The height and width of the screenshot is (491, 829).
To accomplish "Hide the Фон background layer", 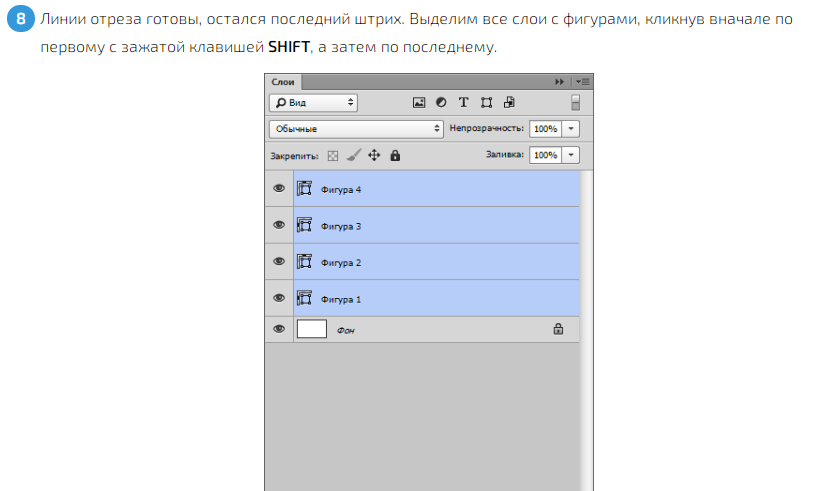I will (279, 329).
